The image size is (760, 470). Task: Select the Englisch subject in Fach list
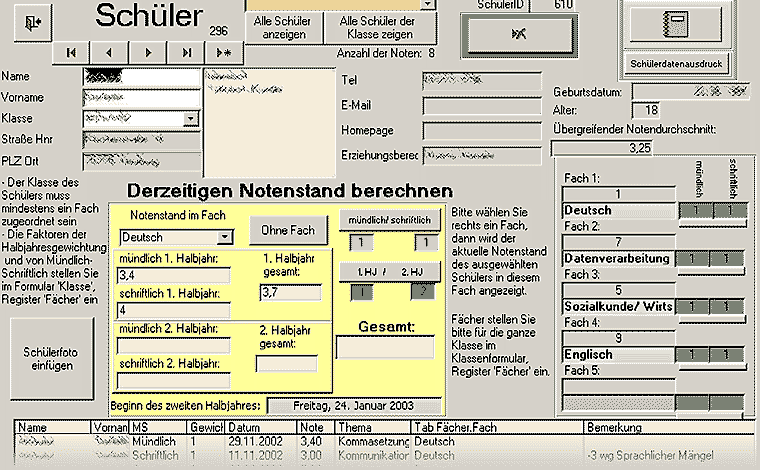[x=617, y=354]
